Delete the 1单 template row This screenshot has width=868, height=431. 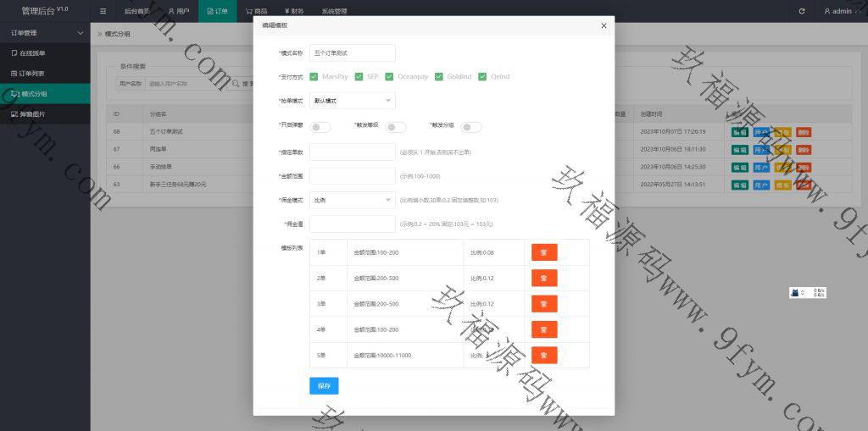click(543, 252)
